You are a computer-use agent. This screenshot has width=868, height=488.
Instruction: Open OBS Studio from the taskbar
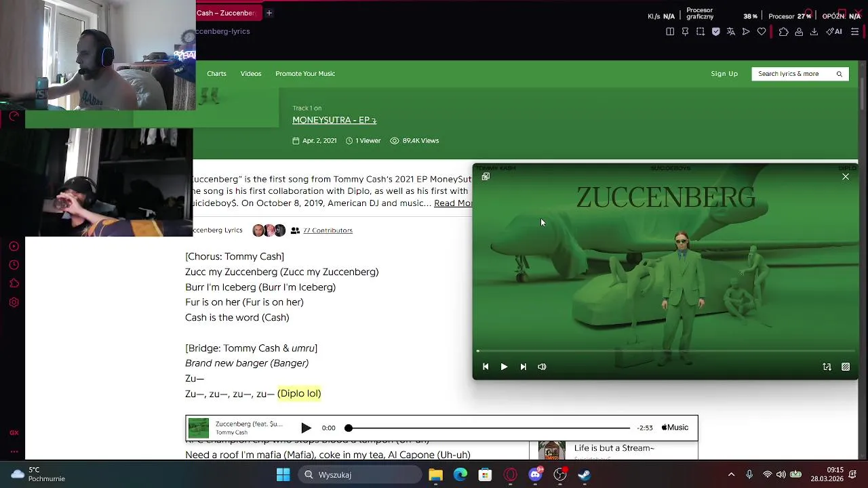[x=560, y=474]
